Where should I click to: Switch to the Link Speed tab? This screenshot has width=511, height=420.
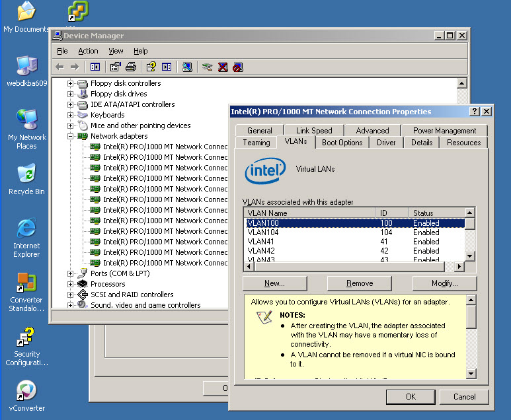[x=314, y=131]
